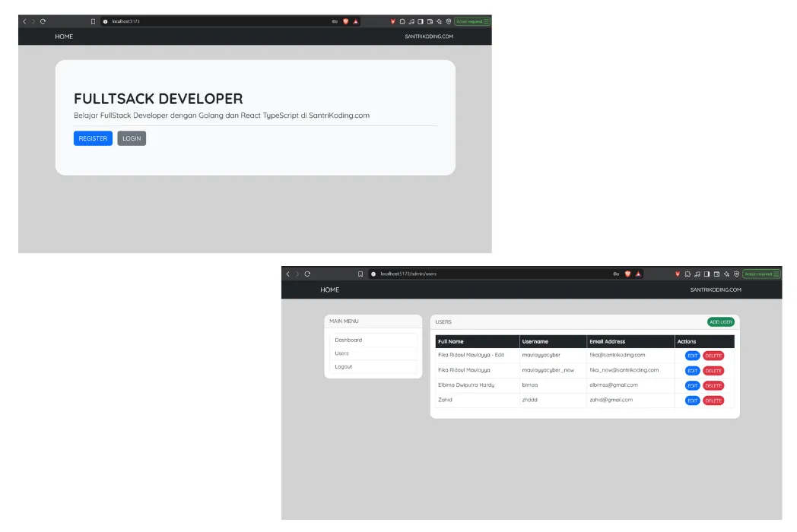Open the music note playlist icon in top window

coord(411,21)
